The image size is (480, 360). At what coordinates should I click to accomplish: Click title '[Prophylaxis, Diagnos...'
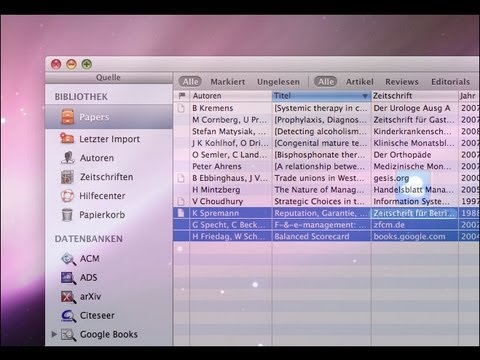(321, 120)
